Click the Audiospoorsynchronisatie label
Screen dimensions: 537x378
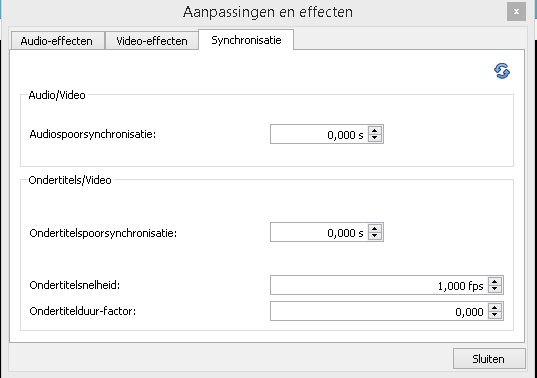tap(92, 134)
